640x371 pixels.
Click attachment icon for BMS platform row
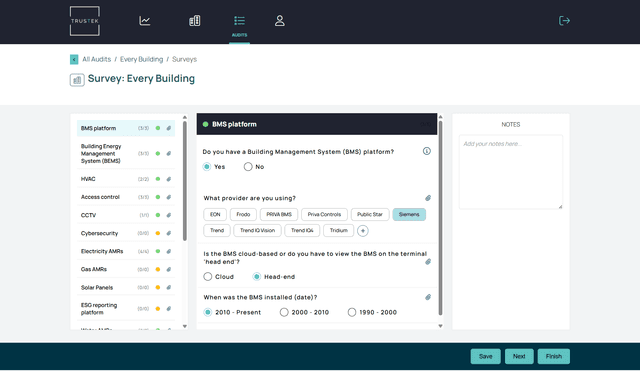pyautogui.click(x=169, y=128)
